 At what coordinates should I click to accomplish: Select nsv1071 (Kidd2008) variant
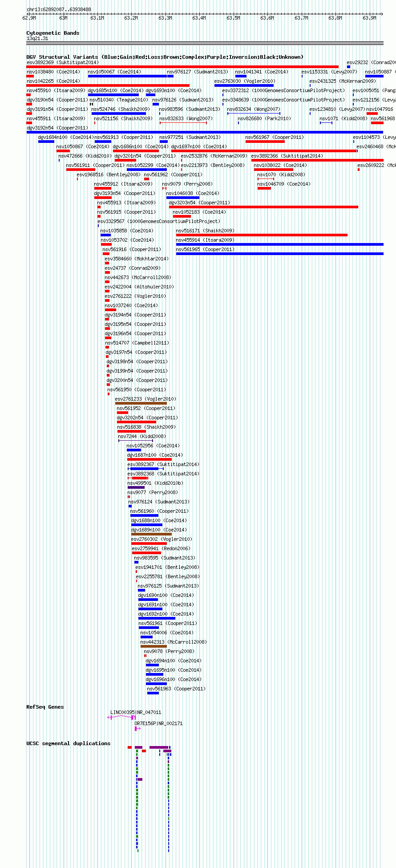326,123
